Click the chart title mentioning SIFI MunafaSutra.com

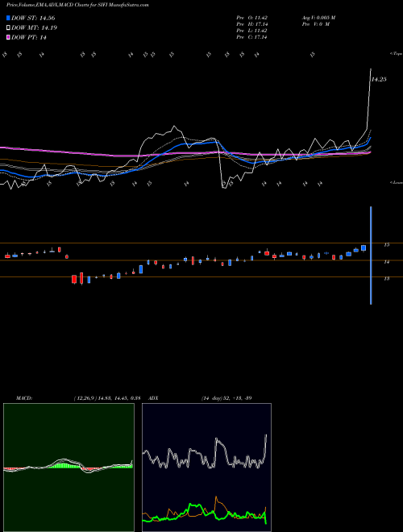coord(77,5)
